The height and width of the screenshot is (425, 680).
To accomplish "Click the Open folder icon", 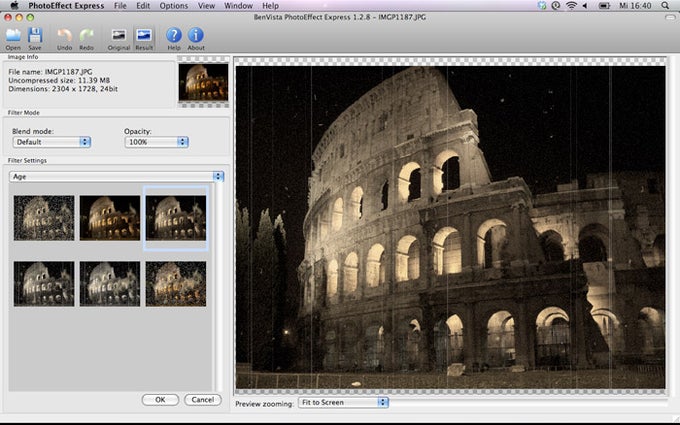I will 13,37.
